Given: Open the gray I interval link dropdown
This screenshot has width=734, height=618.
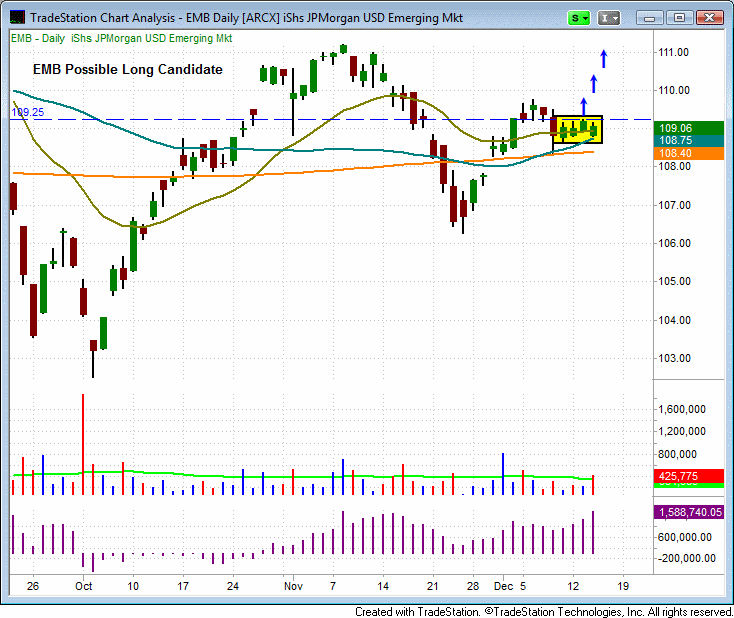Looking at the screenshot, I should click(609, 18).
